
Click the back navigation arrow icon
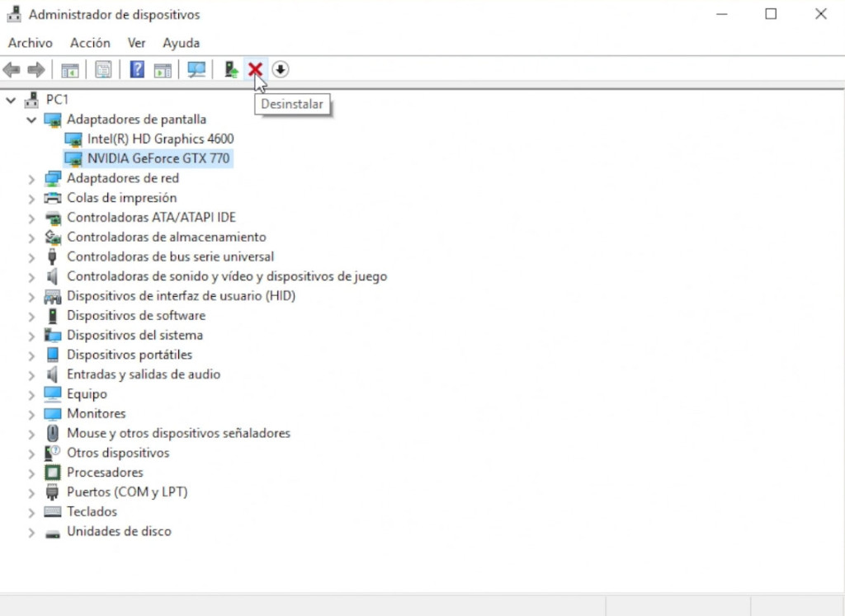point(12,69)
